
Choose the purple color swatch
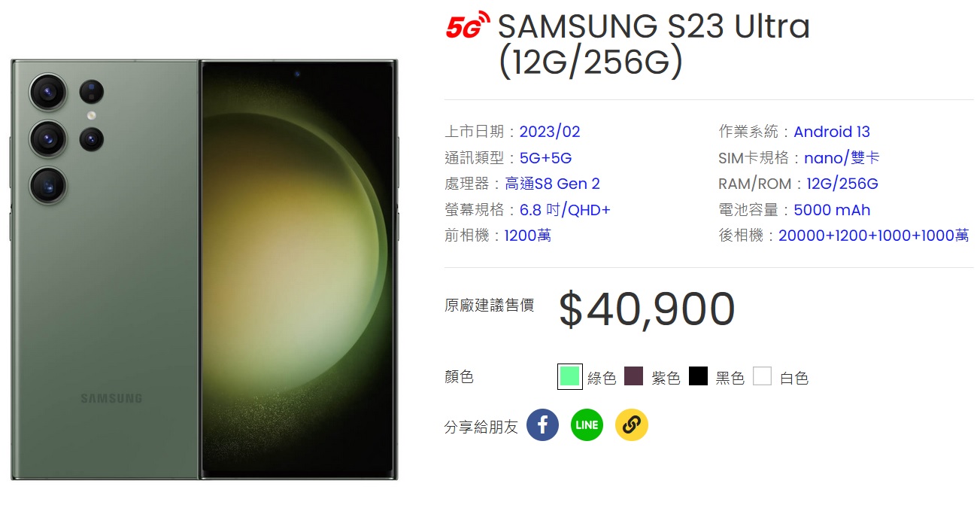pyautogui.click(x=634, y=376)
